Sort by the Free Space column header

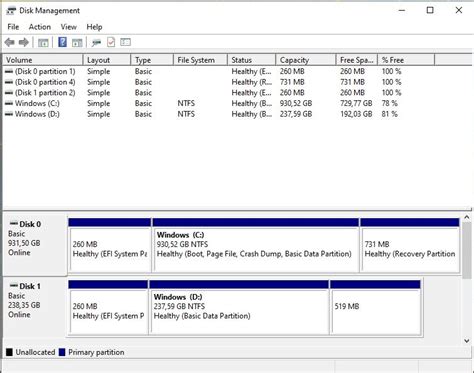(357, 60)
